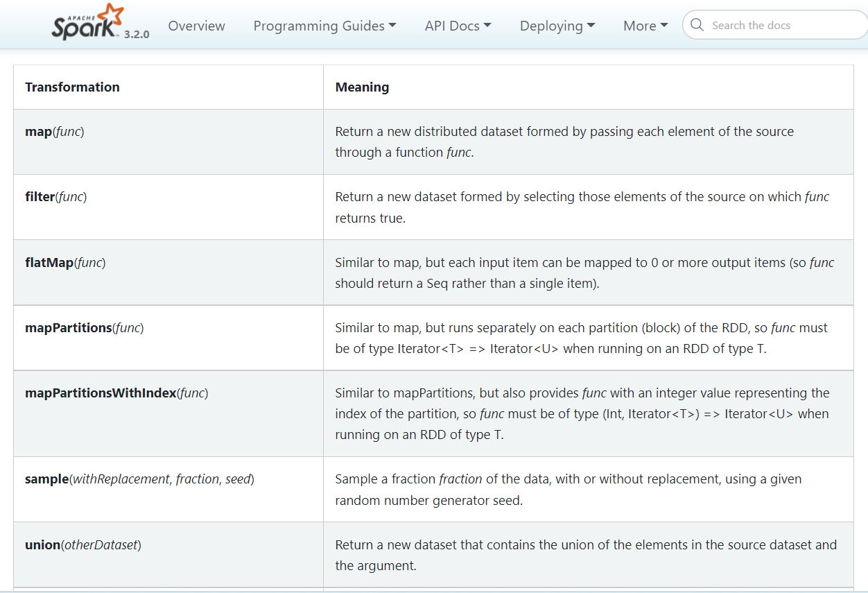Open the Overview page
868x593 pixels.
point(196,26)
